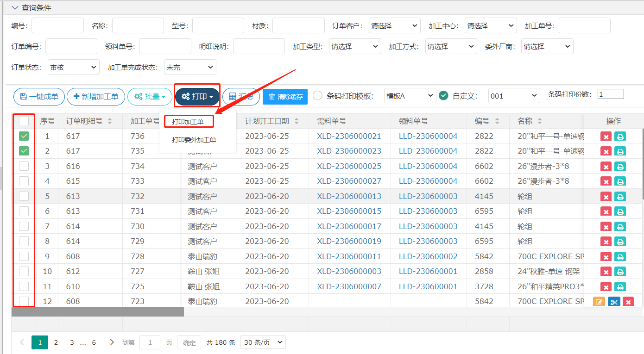
Task: Select 打印委外加工单 menu option
Action: [194, 140]
